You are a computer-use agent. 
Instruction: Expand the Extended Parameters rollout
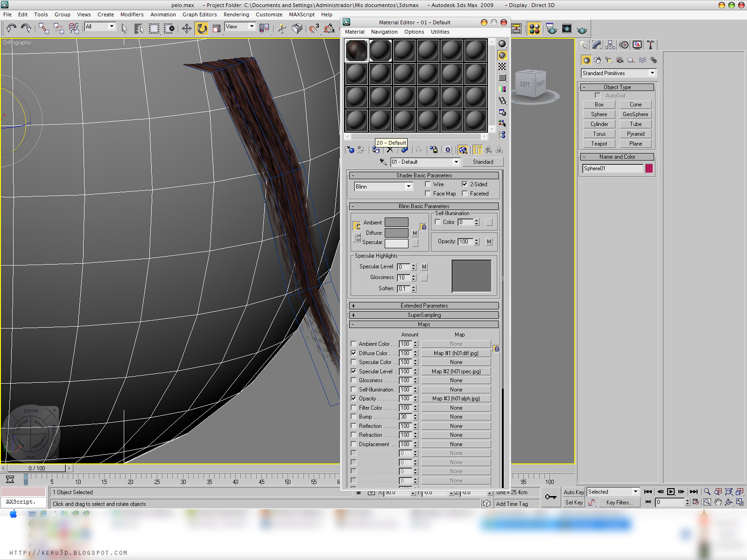tap(424, 306)
